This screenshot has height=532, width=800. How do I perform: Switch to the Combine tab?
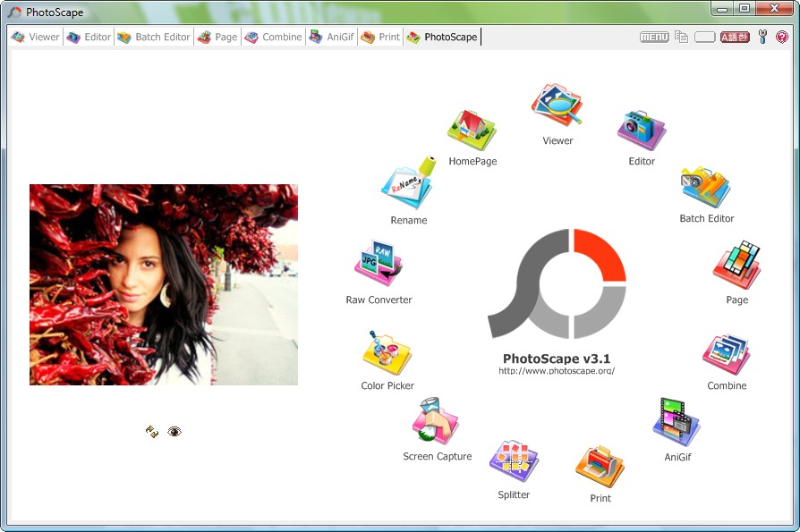click(x=273, y=37)
